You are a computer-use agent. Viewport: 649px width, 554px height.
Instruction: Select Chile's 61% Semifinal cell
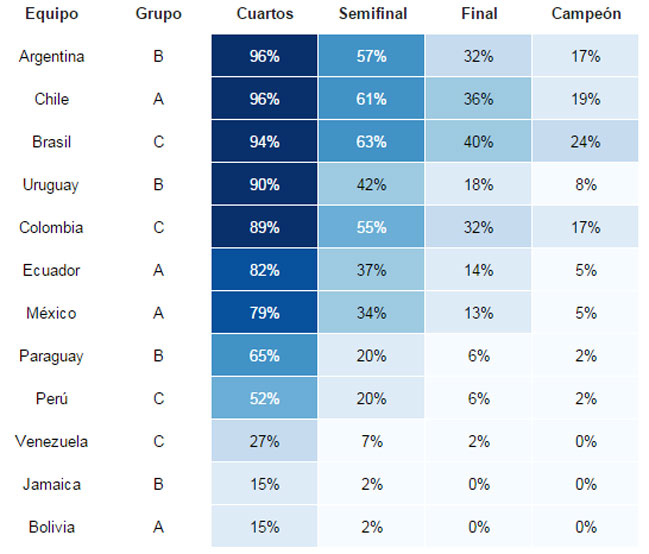[x=371, y=99]
